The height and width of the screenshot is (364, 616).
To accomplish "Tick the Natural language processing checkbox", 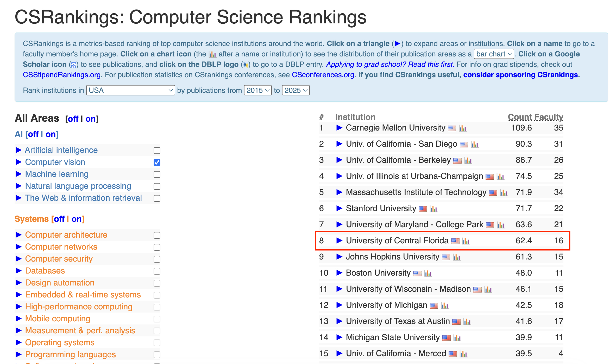I will (x=157, y=186).
